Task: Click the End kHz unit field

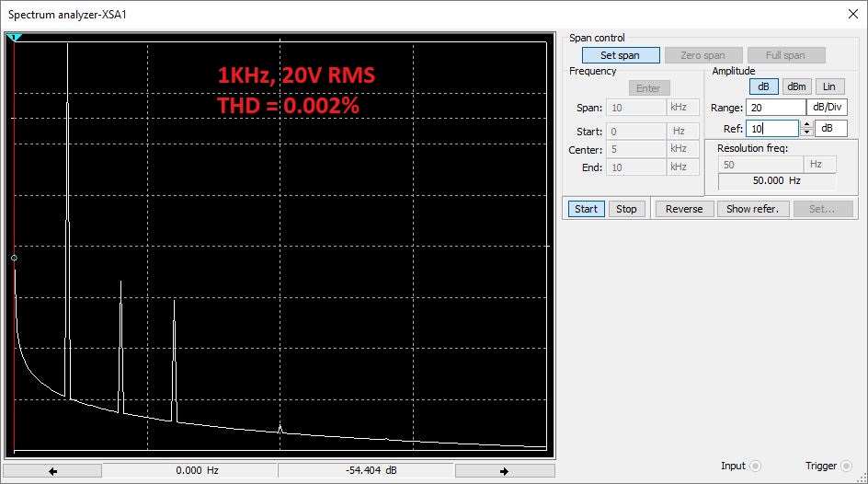Action: pos(682,167)
